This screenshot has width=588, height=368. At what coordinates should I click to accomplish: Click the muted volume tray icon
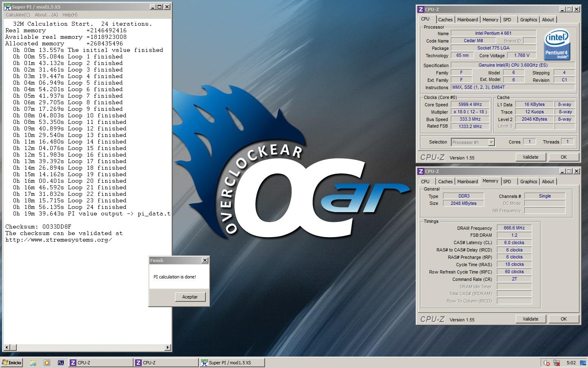pyautogui.click(x=547, y=363)
